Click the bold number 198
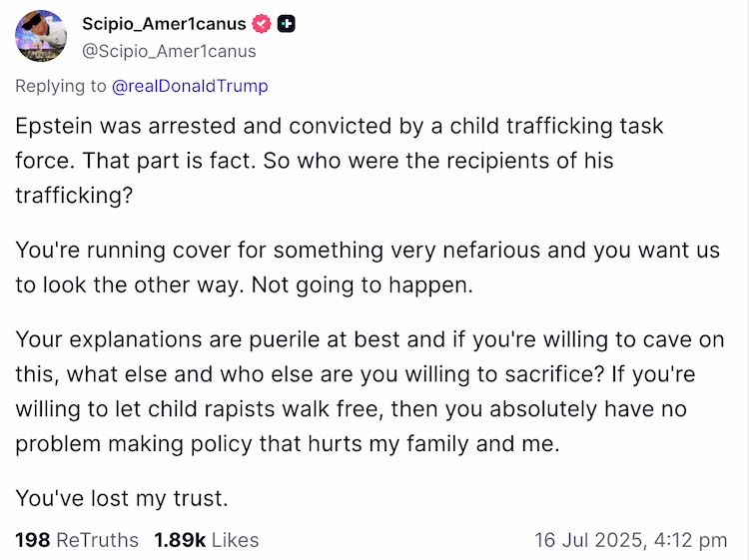Screen dimensions: 749x560 point(33,540)
